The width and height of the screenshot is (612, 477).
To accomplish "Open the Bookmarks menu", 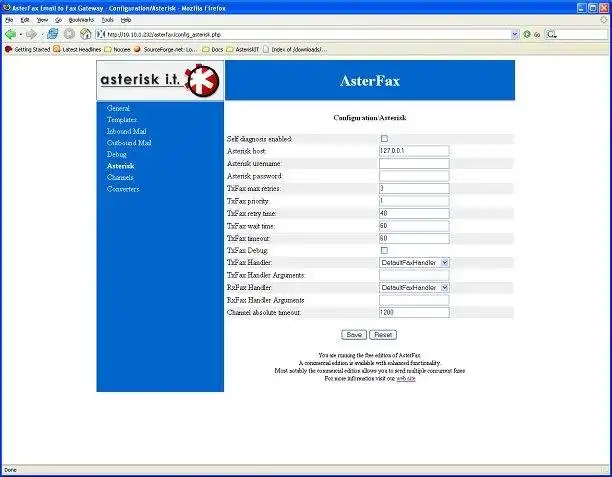I will tap(81, 20).
